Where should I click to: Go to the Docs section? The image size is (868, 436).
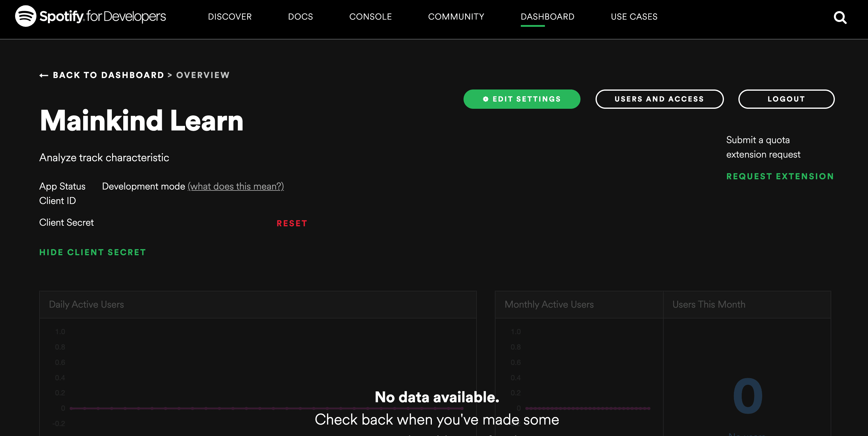coord(300,17)
